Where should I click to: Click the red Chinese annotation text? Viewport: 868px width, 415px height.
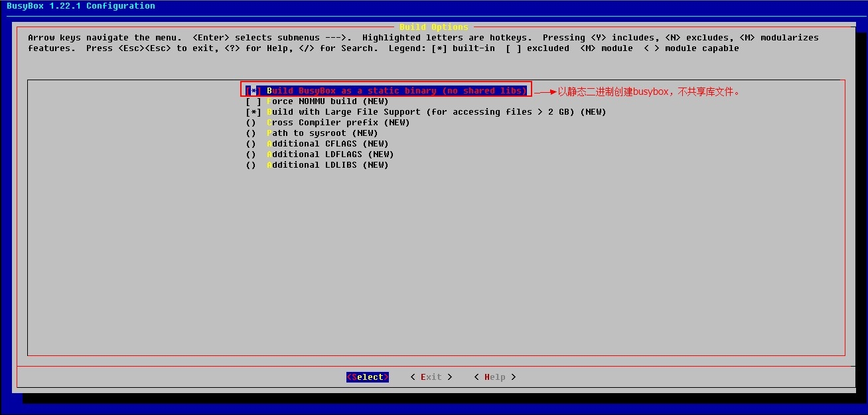point(648,92)
